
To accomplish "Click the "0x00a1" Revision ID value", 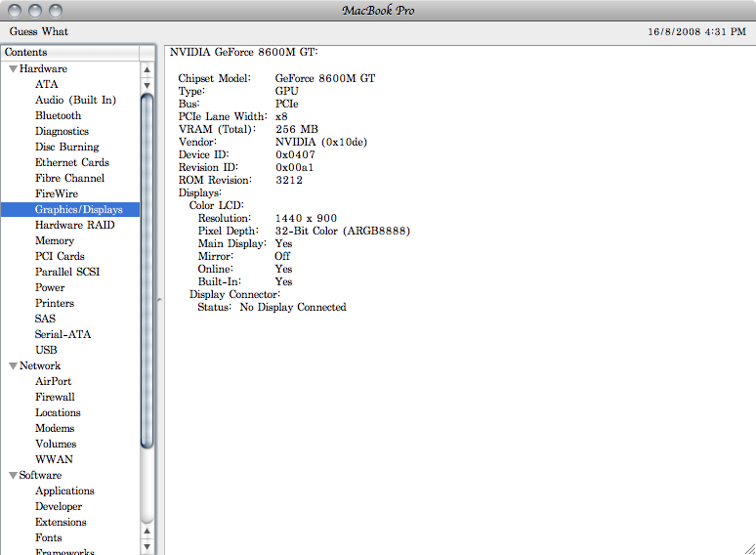I will (295, 167).
